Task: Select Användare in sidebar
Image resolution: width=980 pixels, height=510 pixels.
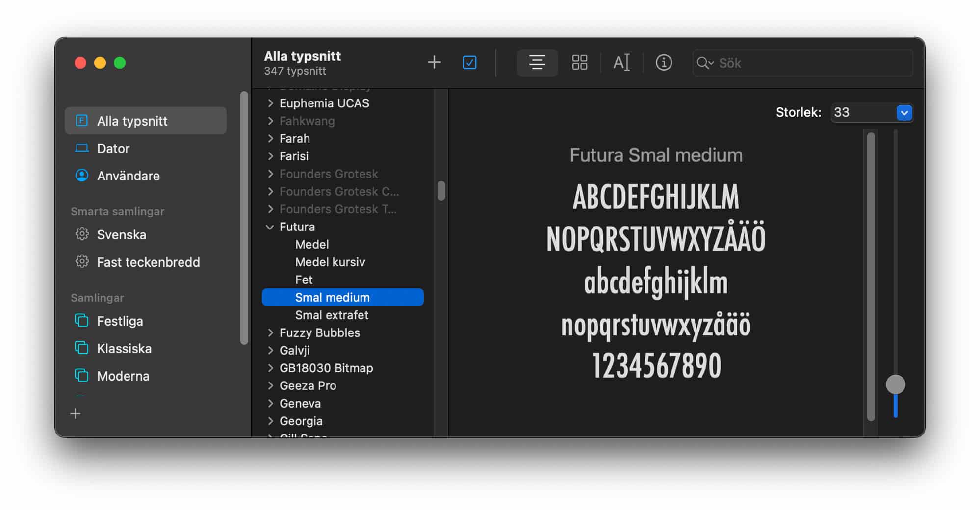Action: pyautogui.click(x=146, y=176)
